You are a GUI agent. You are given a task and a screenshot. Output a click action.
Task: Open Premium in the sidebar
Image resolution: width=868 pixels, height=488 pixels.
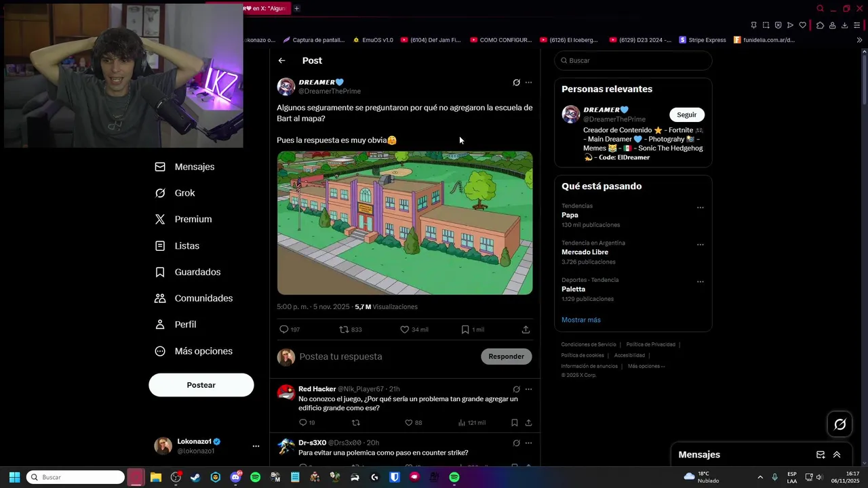[x=184, y=220]
